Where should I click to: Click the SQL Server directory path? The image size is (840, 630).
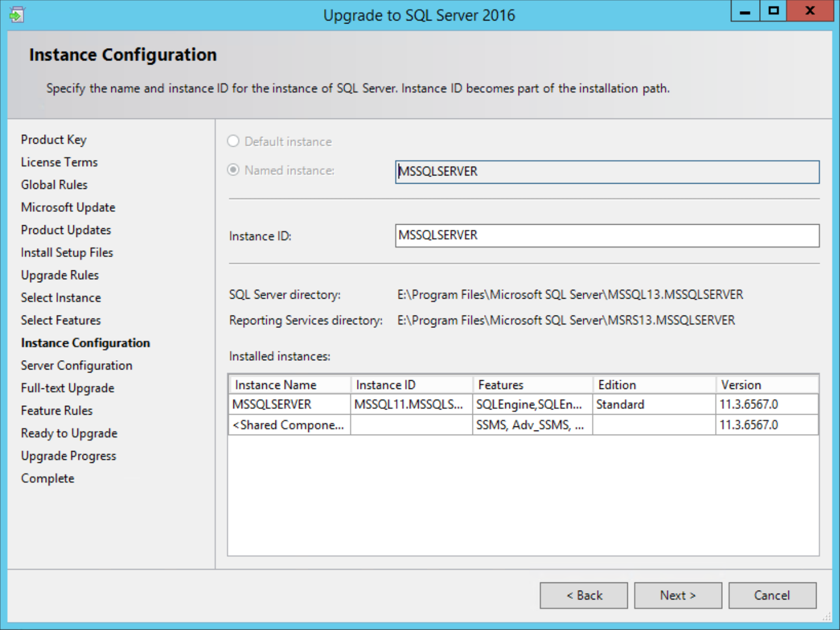[570, 294]
